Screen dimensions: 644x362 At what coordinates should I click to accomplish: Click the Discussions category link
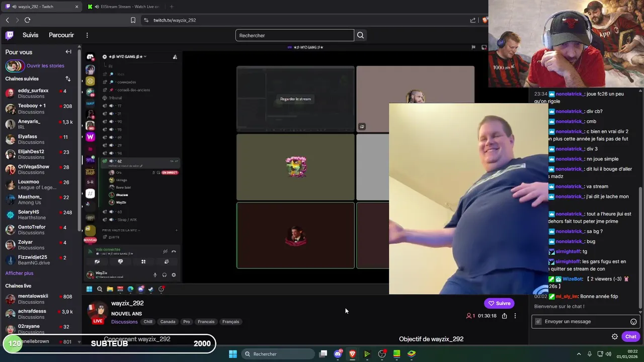pos(124,322)
